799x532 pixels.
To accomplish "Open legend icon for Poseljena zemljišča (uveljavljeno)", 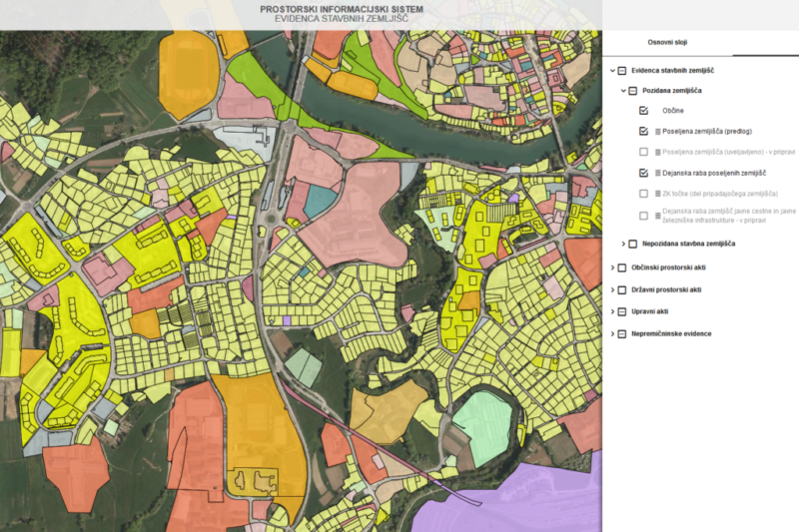I will (658, 153).
